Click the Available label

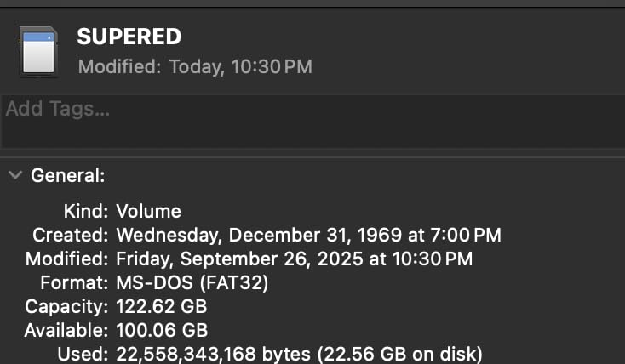pos(66,330)
